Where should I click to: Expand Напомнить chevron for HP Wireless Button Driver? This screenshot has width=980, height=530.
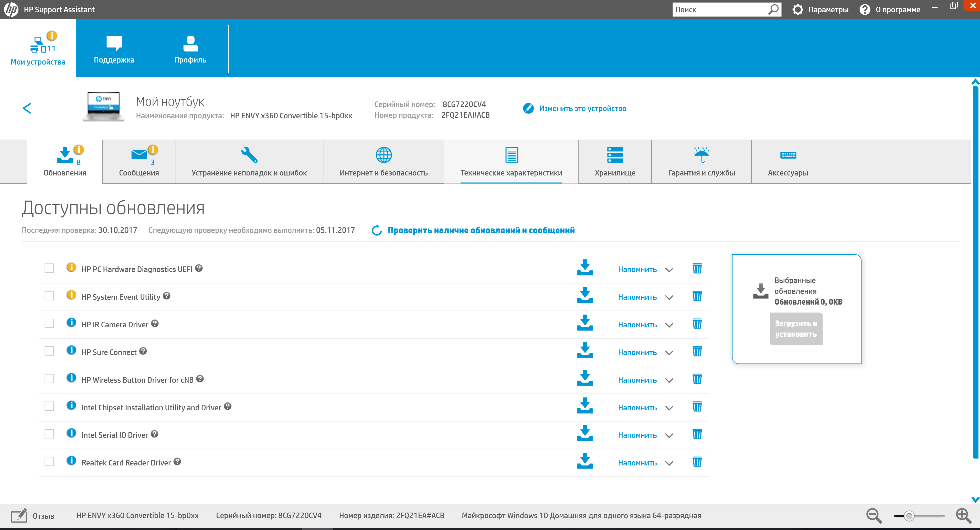coord(669,380)
